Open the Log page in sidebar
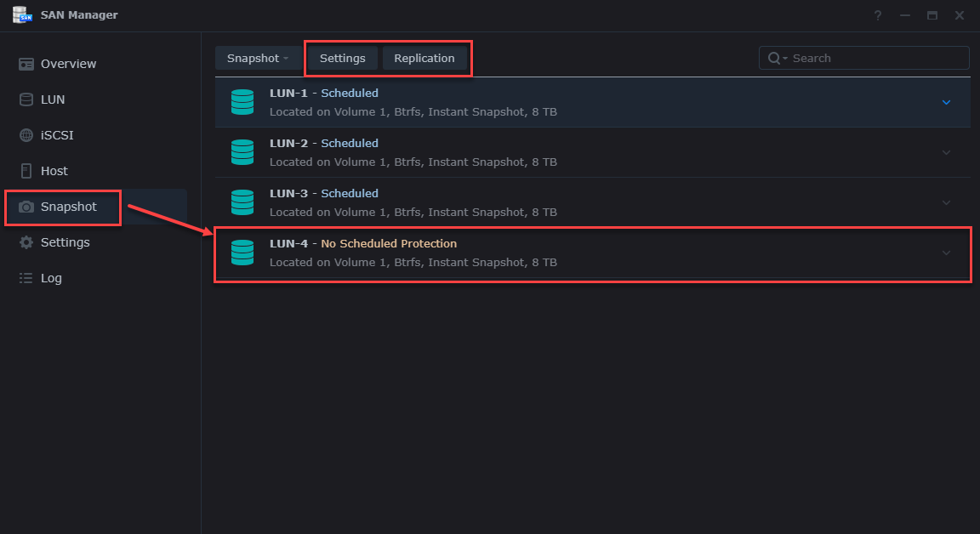 click(x=51, y=278)
